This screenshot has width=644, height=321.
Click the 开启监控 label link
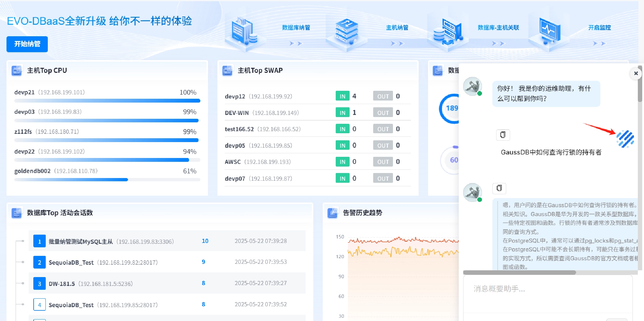pos(599,27)
